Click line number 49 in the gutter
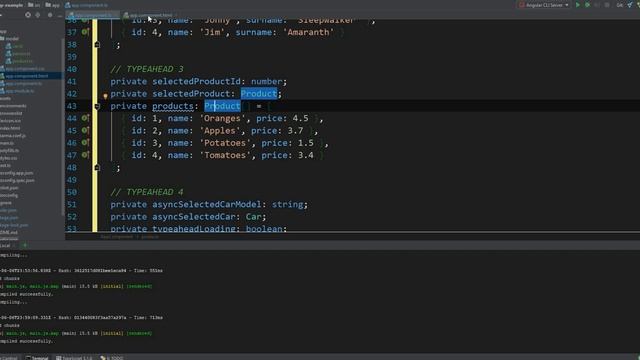Viewport: 640px width, 360px height. click(72, 180)
